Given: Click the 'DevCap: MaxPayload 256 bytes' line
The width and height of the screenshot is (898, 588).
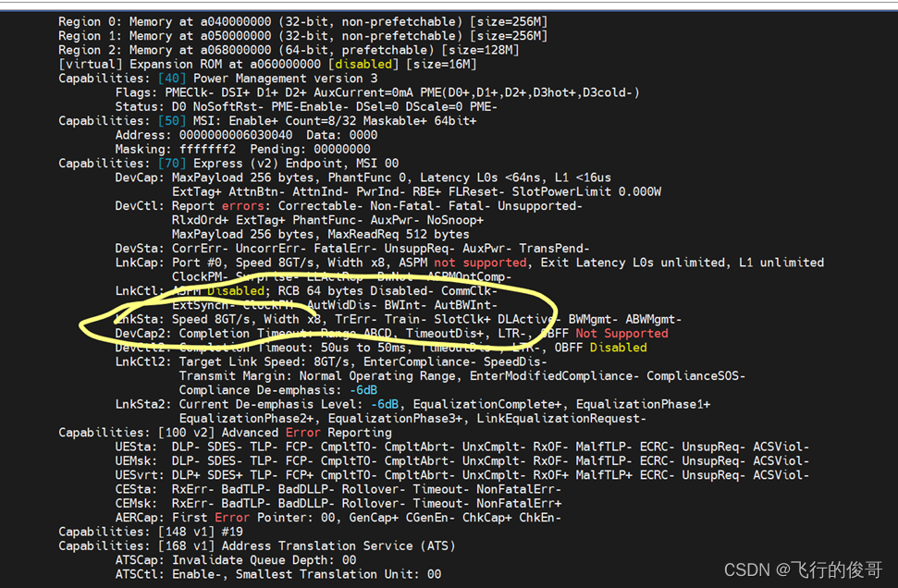Looking at the screenshot, I should (x=363, y=178).
